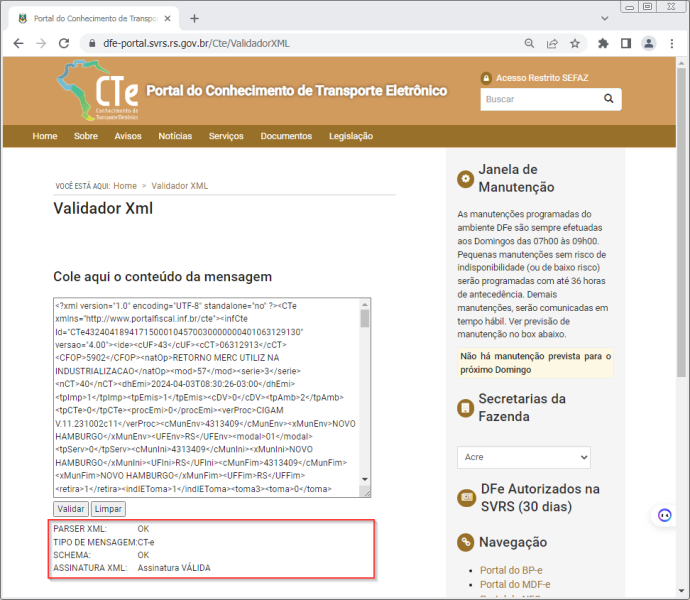
Task: Open the browser extensions puzzle icon
Action: click(x=603, y=43)
